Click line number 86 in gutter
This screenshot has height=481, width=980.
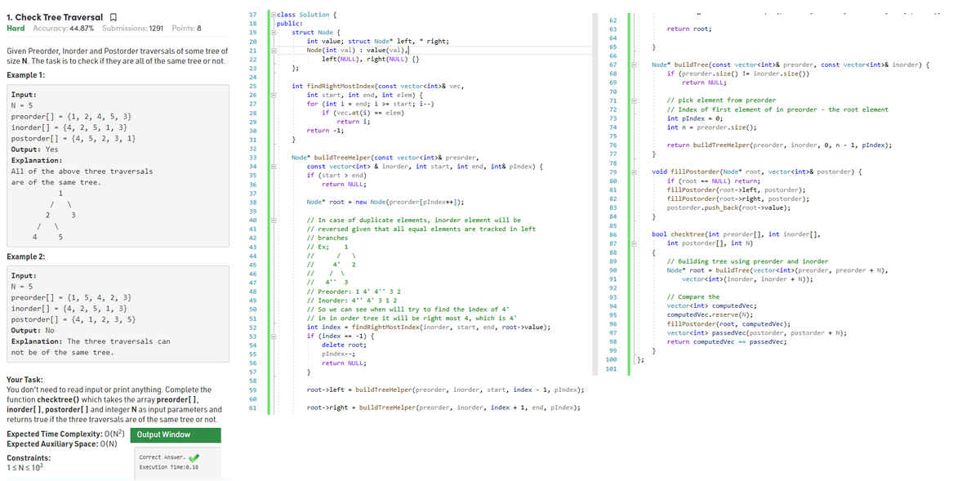click(x=612, y=234)
